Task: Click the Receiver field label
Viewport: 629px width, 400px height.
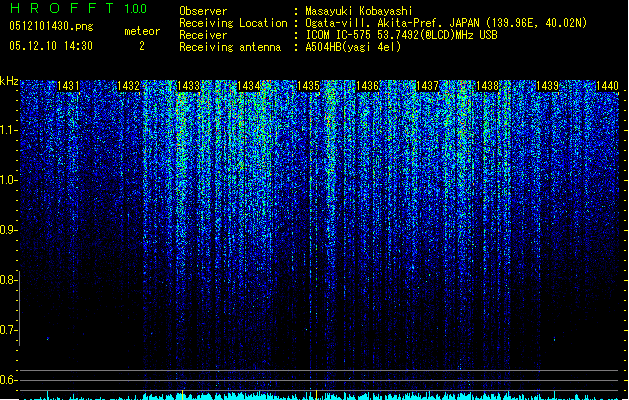Action: [x=203, y=35]
